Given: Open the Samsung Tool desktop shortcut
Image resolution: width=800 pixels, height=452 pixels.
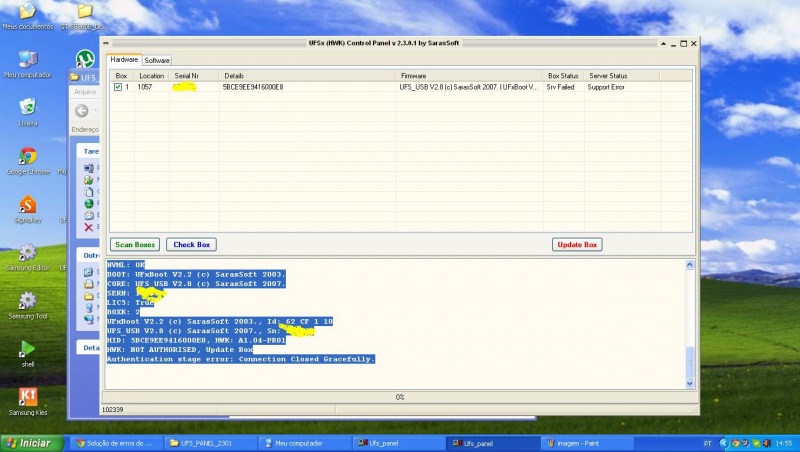Looking at the screenshot, I should [x=28, y=305].
